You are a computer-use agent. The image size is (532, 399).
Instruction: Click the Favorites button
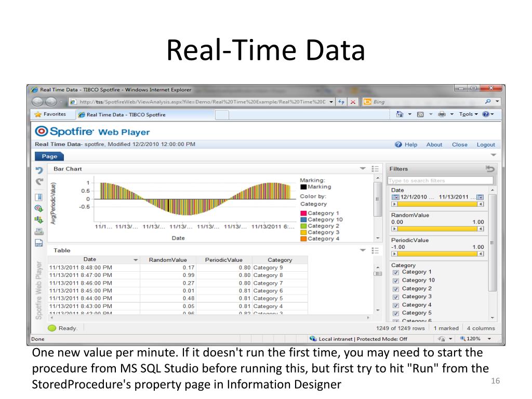[x=50, y=114]
